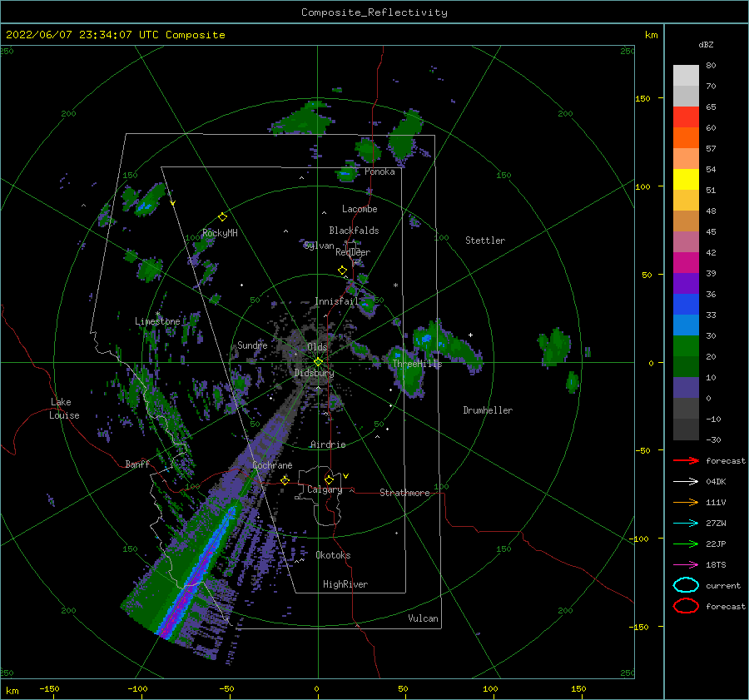Click the Okotoks label
This screenshot has height=700, width=749.
point(333,555)
